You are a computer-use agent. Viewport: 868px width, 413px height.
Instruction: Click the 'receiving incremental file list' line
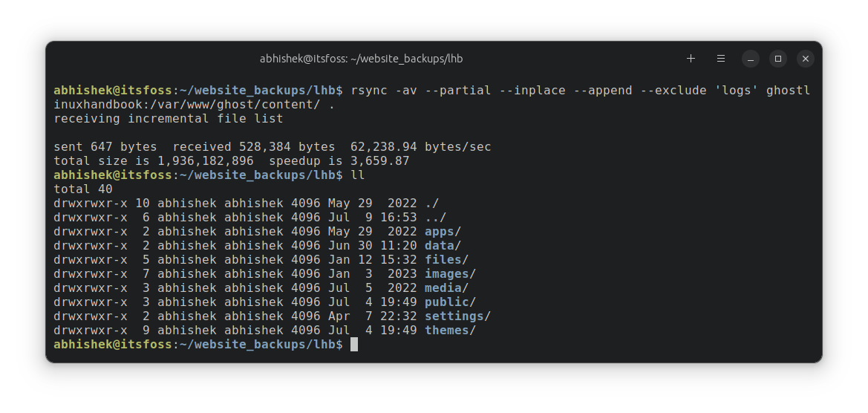pyautogui.click(x=169, y=118)
